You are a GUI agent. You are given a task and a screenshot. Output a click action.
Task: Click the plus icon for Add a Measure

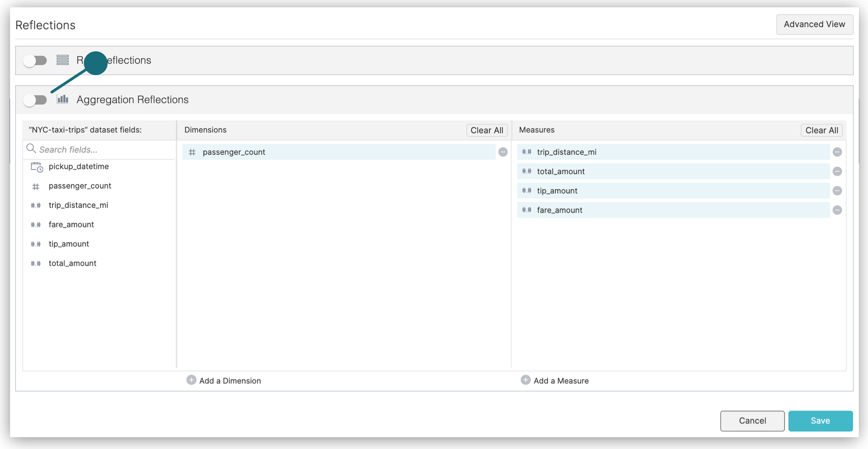(x=526, y=380)
